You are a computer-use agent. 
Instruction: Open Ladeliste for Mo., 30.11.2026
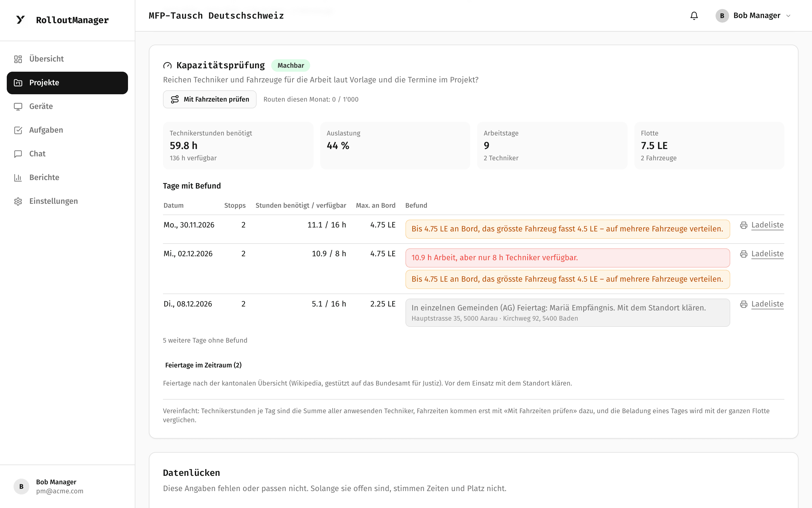point(767,225)
